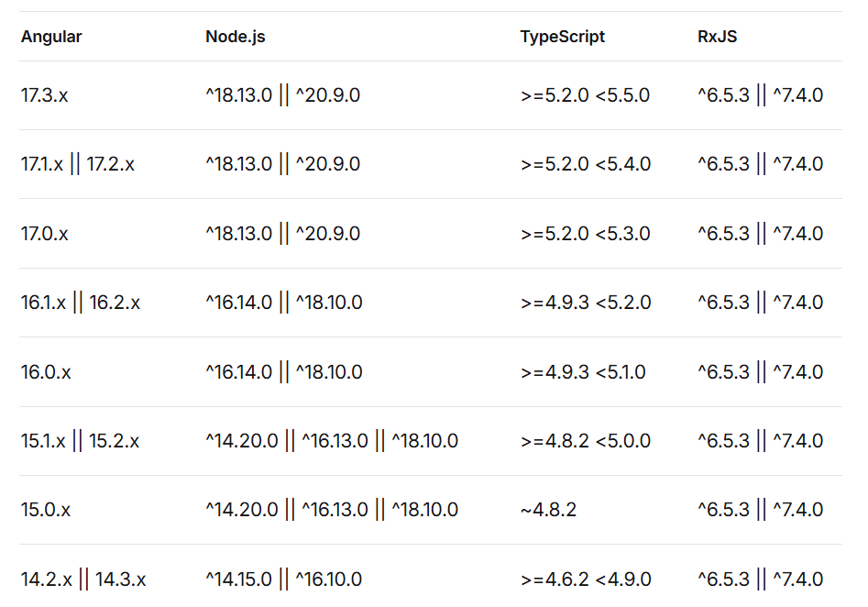The width and height of the screenshot is (868, 607).
Task: Click TypeScript range >=4.8.2 <5.0.0
Action: pyautogui.click(x=586, y=441)
